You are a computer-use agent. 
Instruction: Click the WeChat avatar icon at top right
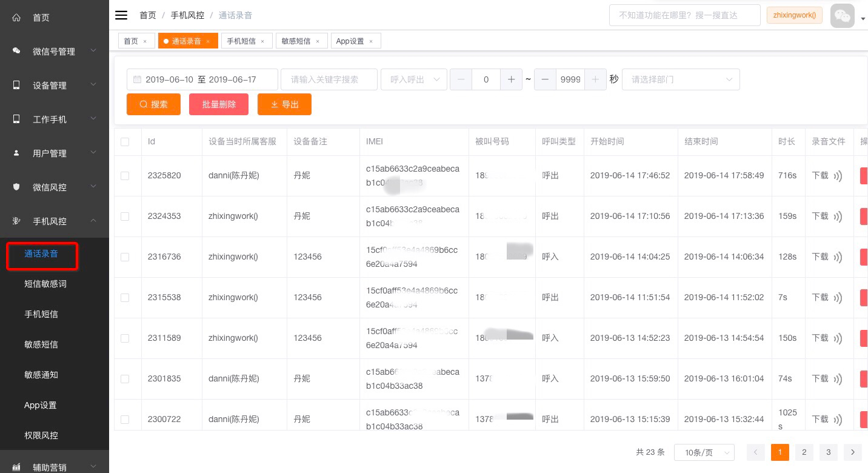tap(843, 15)
